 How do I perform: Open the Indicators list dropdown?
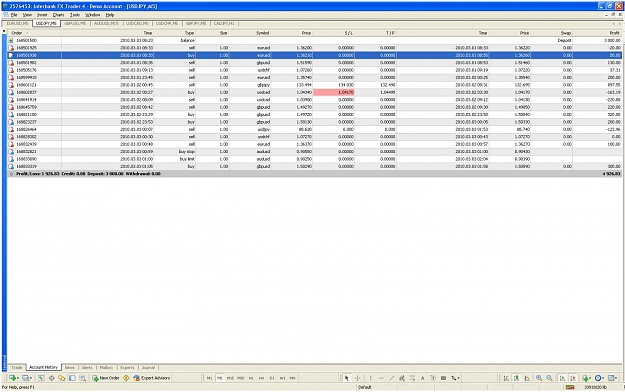point(586,378)
